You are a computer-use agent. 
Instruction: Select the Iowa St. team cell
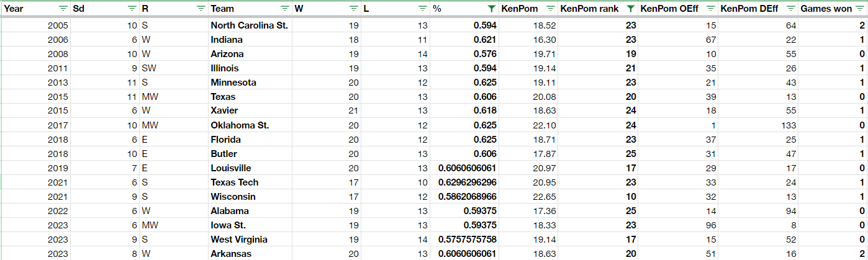pyautogui.click(x=250, y=225)
